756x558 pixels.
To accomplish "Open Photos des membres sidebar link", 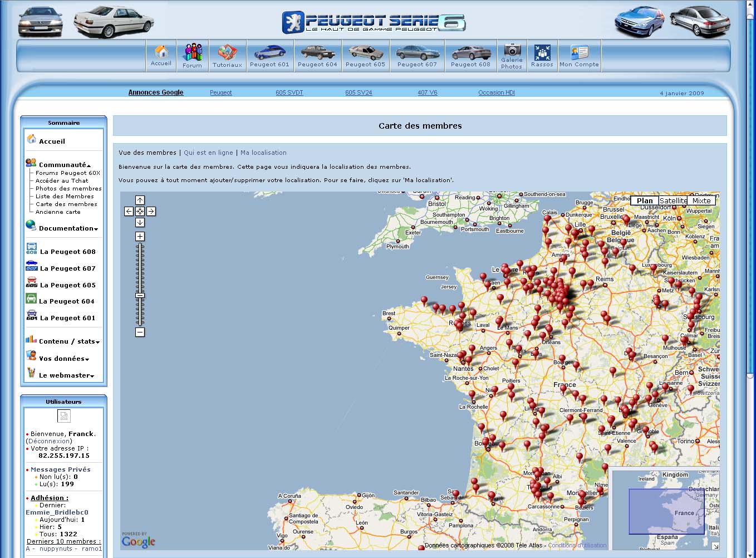I will [68, 189].
